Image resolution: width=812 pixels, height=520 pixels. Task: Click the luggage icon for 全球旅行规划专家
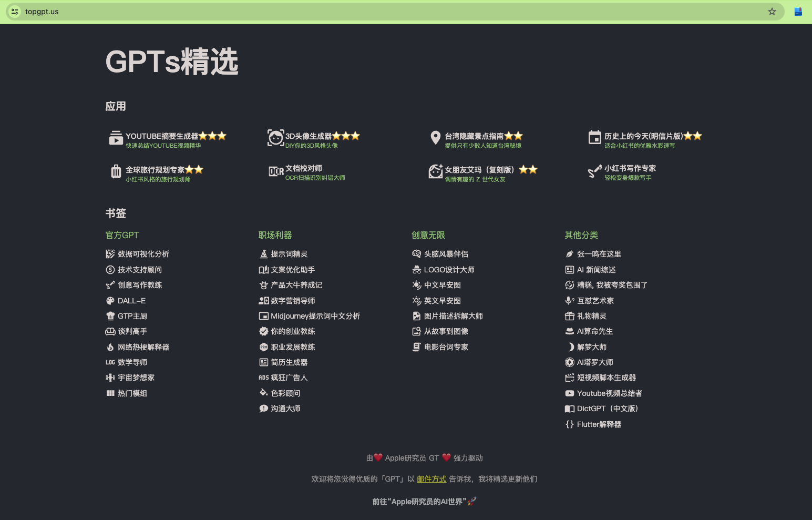(x=116, y=171)
